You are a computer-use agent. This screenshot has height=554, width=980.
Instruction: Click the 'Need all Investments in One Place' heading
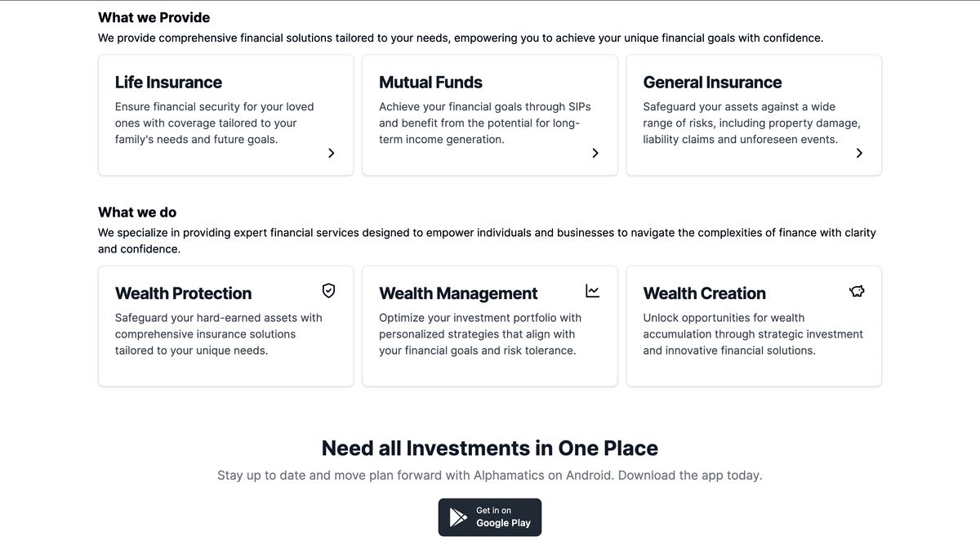click(490, 448)
